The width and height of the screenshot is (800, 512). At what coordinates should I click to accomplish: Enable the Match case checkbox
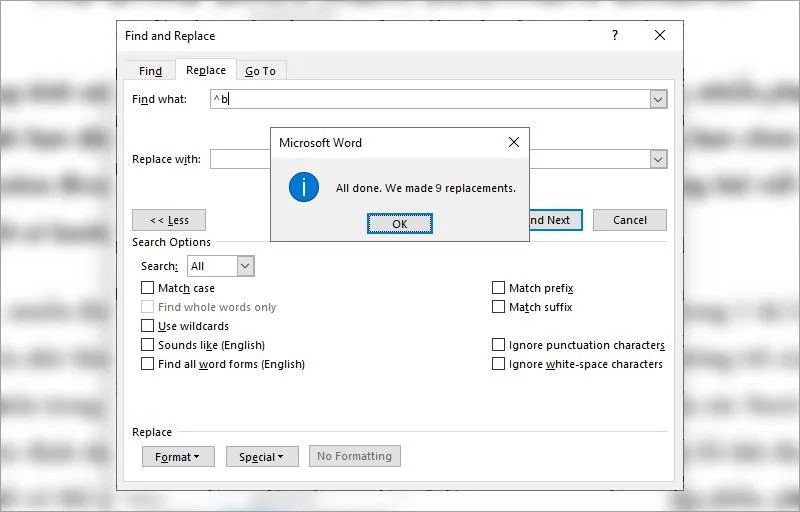click(147, 288)
